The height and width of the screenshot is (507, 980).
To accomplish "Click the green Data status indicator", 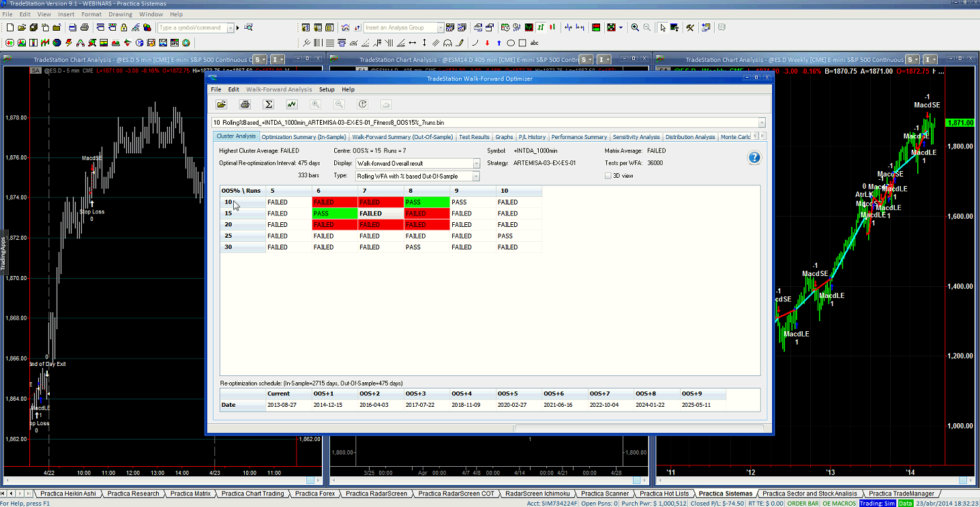I will click(x=905, y=504).
